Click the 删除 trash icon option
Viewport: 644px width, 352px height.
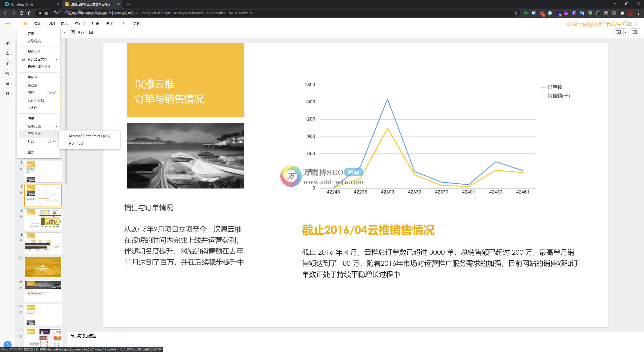click(31, 152)
